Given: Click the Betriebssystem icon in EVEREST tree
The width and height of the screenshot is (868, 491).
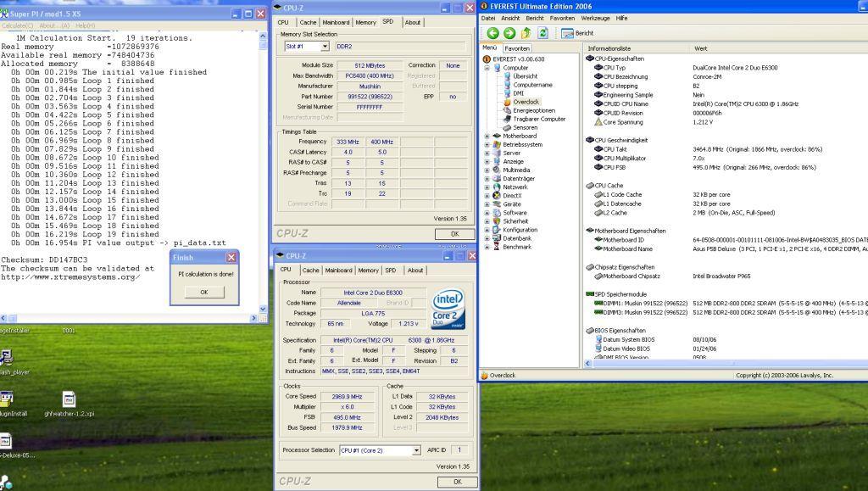Looking at the screenshot, I should [497, 144].
